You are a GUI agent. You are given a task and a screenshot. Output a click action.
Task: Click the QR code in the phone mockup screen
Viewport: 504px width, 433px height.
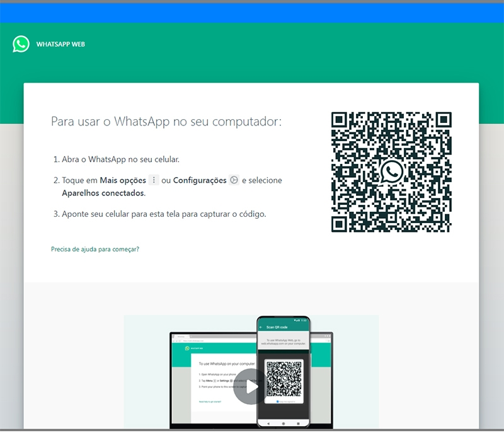point(283,378)
